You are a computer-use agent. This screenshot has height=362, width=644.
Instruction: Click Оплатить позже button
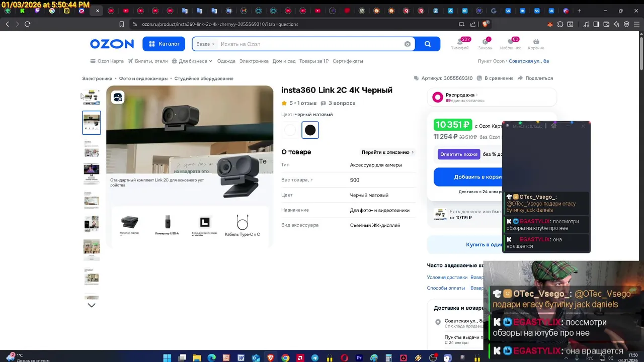pos(459,154)
